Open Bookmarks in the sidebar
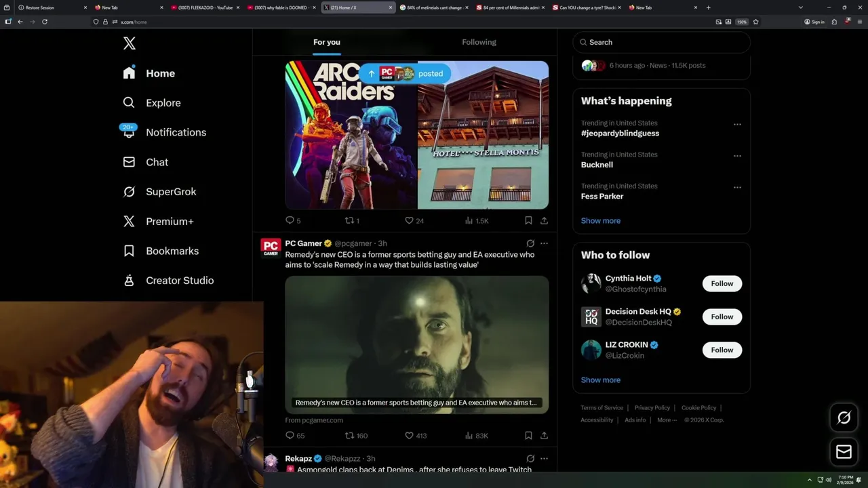Image resolution: width=868 pixels, height=488 pixels. [x=161, y=251]
